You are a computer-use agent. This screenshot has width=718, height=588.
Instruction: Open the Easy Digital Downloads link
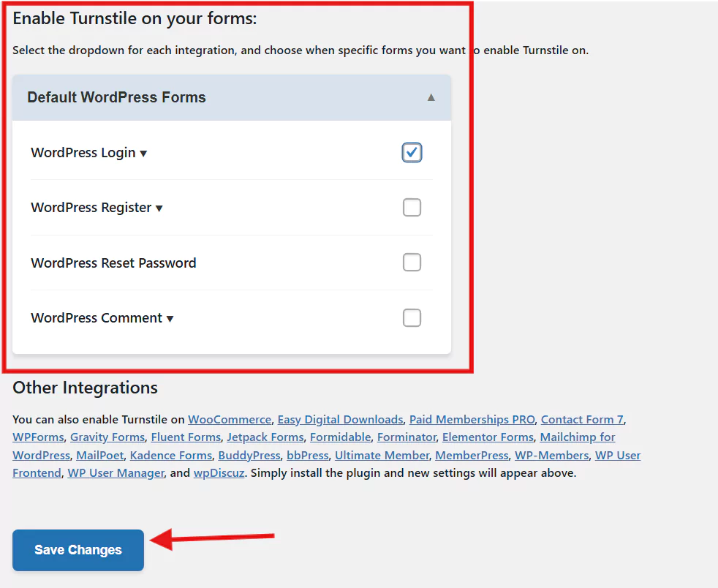coord(340,420)
